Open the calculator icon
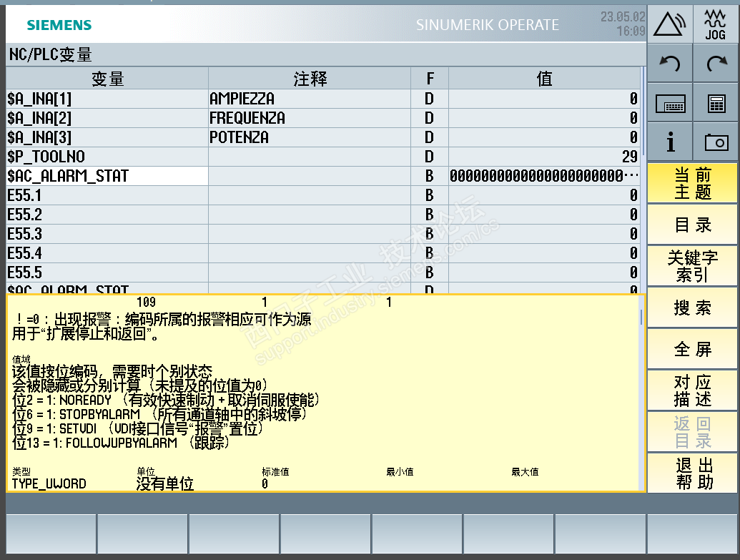This screenshot has width=740, height=560. (716, 103)
